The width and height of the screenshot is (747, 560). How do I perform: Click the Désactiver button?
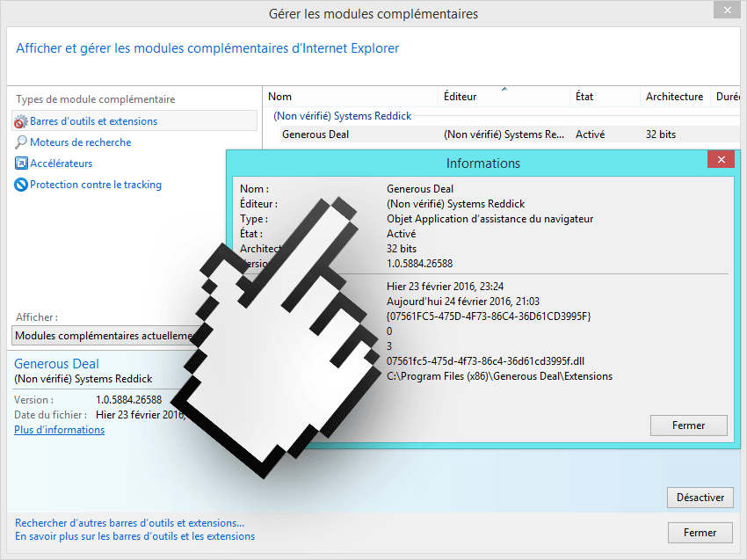coord(700,498)
